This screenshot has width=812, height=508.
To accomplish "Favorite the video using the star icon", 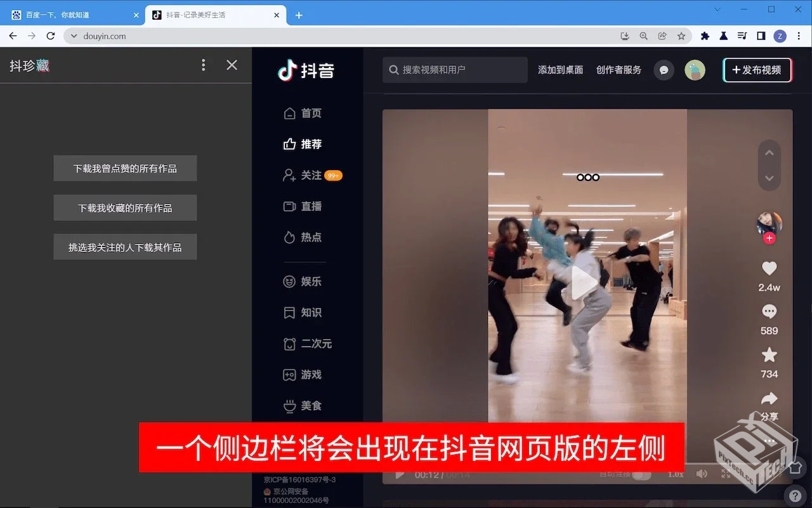I will point(769,356).
